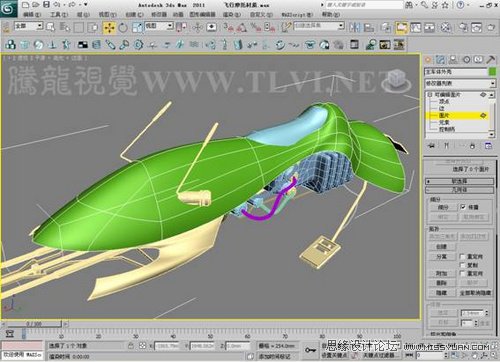This screenshot has height=362, width=500.
Task: Expand the 软选择 soft selection rollout
Action: coord(459,181)
